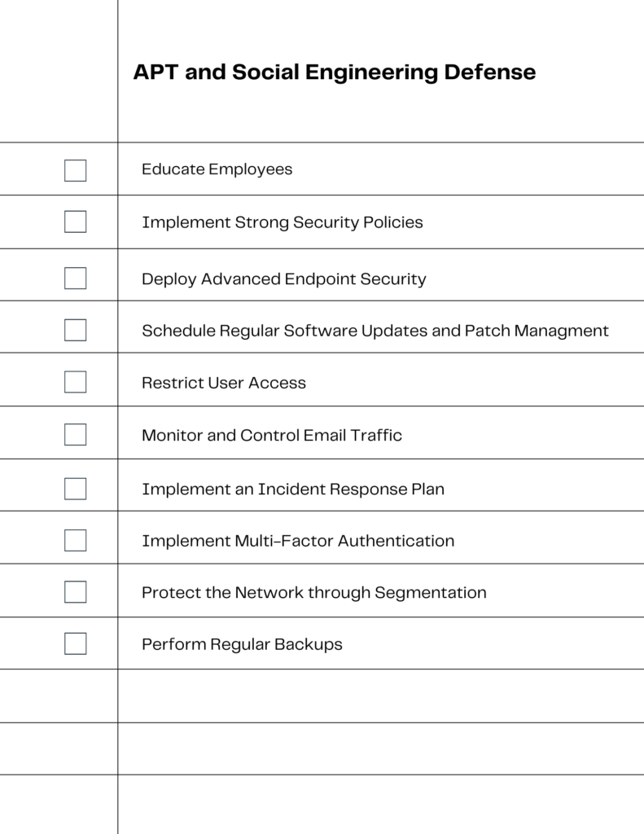Tick the Schedule Regular Software Updates checkbox

tap(75, 331)
